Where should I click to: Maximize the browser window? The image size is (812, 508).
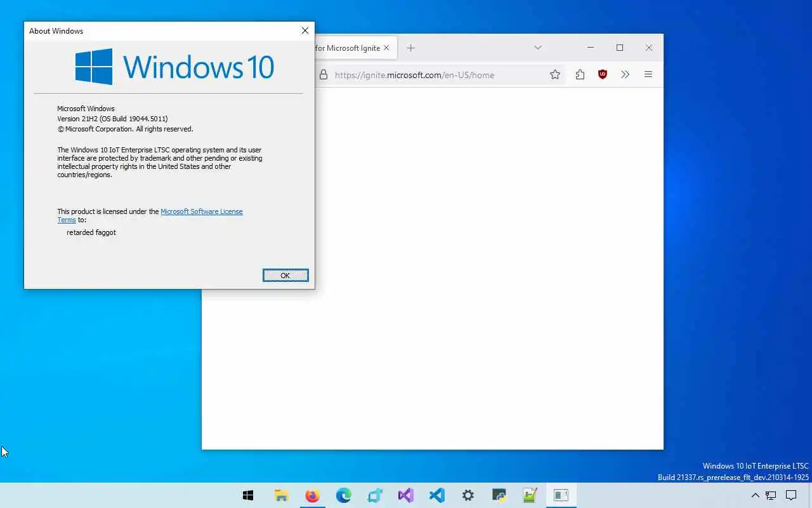coord(620,48)
